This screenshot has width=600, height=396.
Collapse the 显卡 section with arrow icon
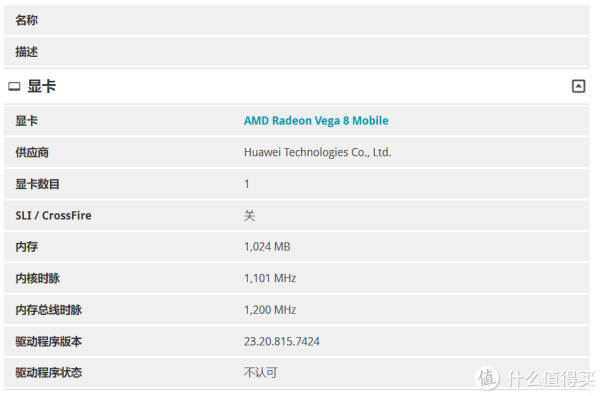pos(578,86)
